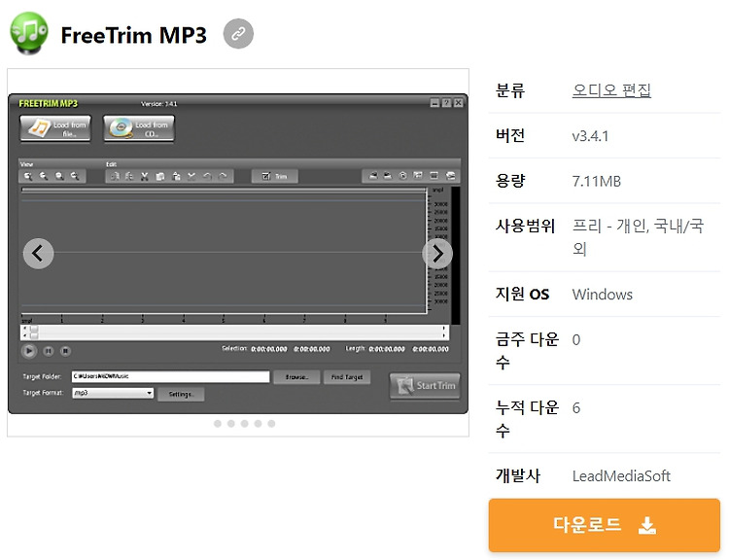Click the FreeTrim MP3 page heading

(133, 35)
